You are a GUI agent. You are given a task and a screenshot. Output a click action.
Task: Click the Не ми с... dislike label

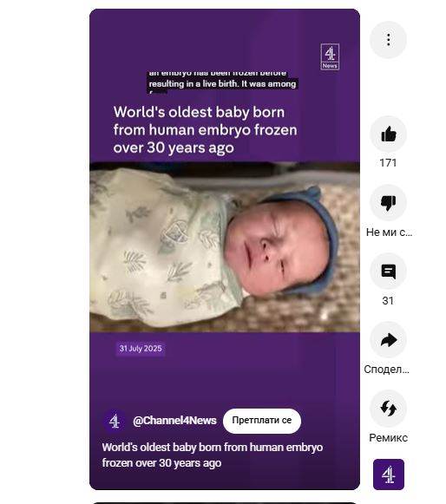pyautogui.click(x=389, y=232)
